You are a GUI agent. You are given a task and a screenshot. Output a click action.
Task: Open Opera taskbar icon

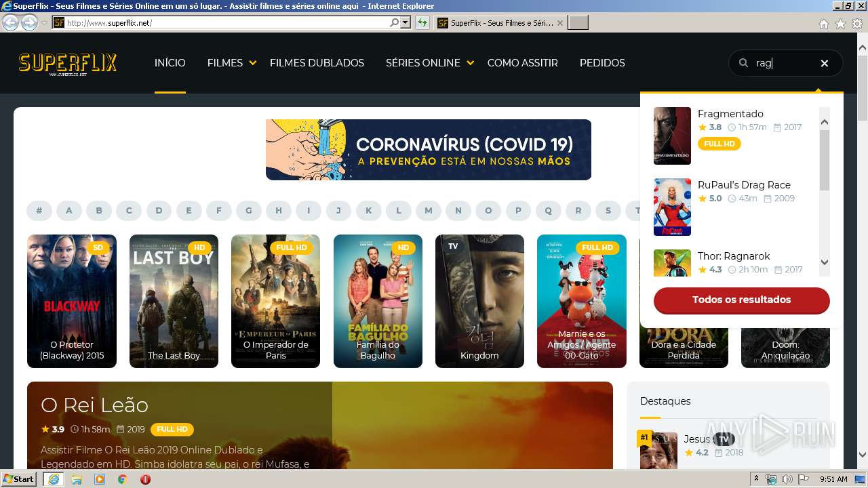[x=145, y=479]
